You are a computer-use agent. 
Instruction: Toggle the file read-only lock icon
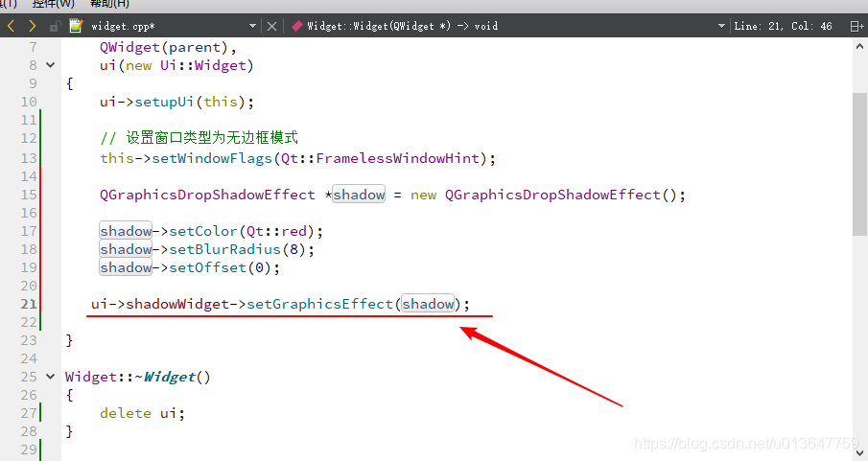55,26
